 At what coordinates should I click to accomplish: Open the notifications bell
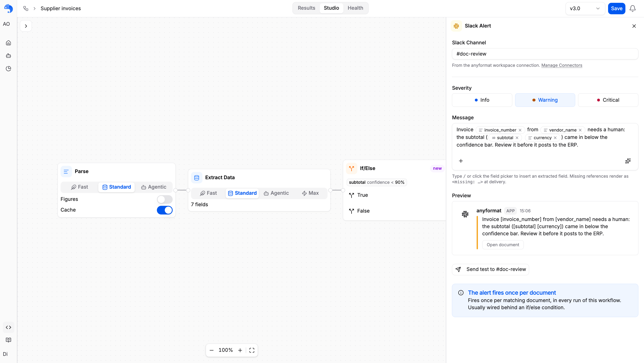click(x=633, y=8)
